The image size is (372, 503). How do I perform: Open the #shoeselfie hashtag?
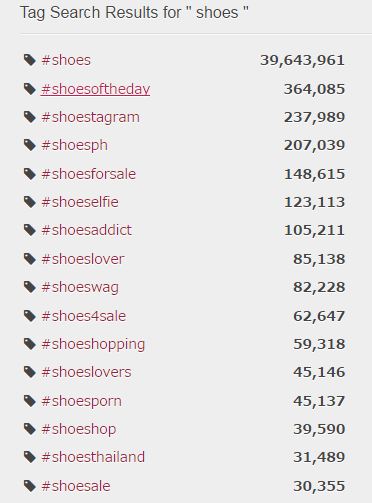80,202
